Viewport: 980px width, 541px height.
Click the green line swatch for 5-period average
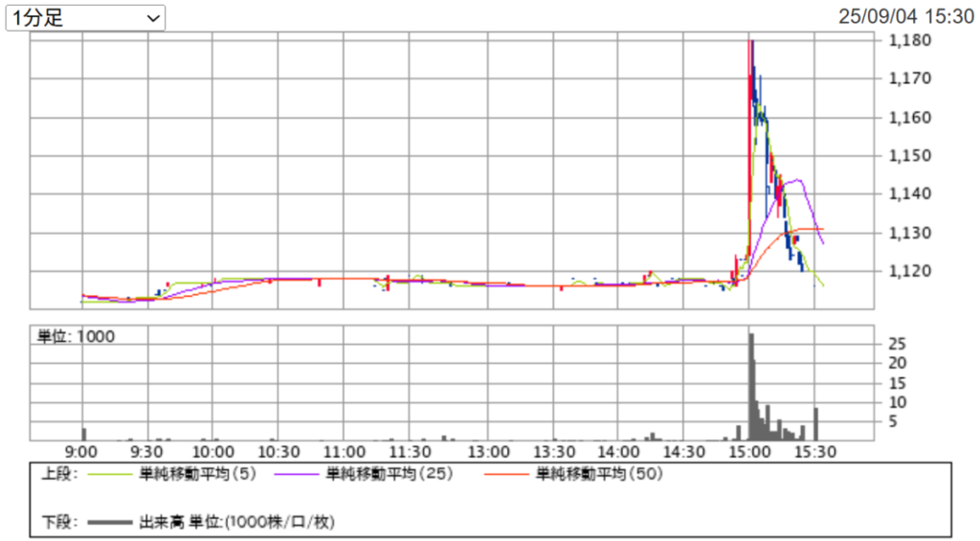click(110, 475)
